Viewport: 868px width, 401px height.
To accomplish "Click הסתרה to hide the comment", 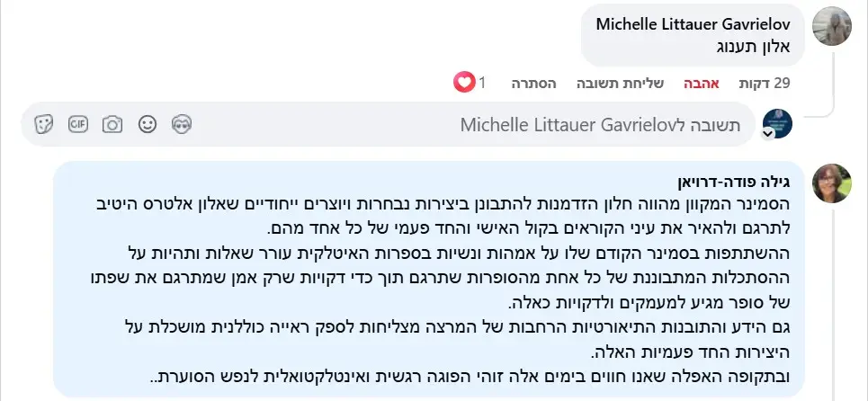I will [x=534, y=84].
